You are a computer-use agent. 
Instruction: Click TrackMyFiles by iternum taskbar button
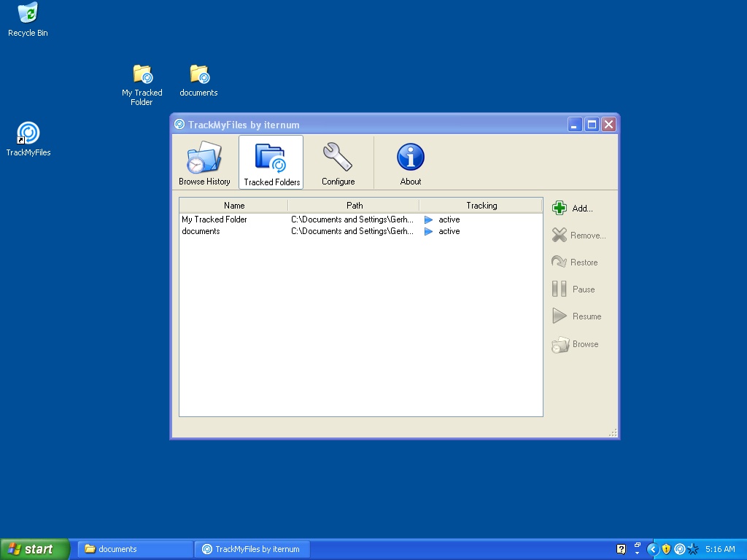coord(252,549)
